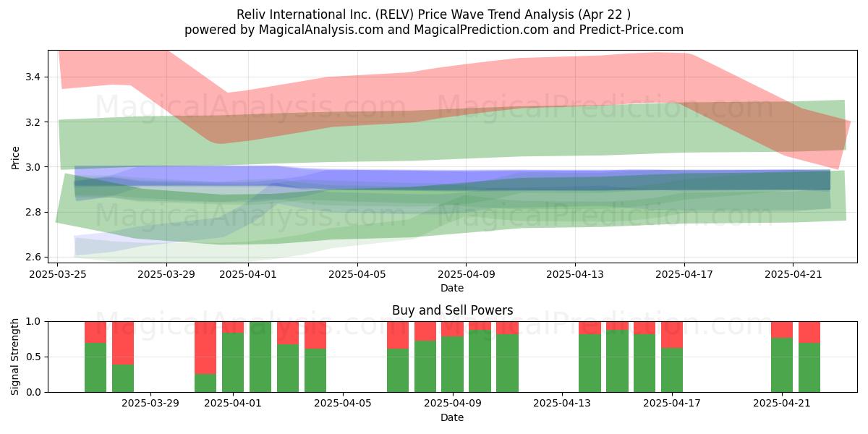868x434 pixels.
Task: Click the 'Buy and Sell Powers' chart title
Action: (x=452, y=310)
